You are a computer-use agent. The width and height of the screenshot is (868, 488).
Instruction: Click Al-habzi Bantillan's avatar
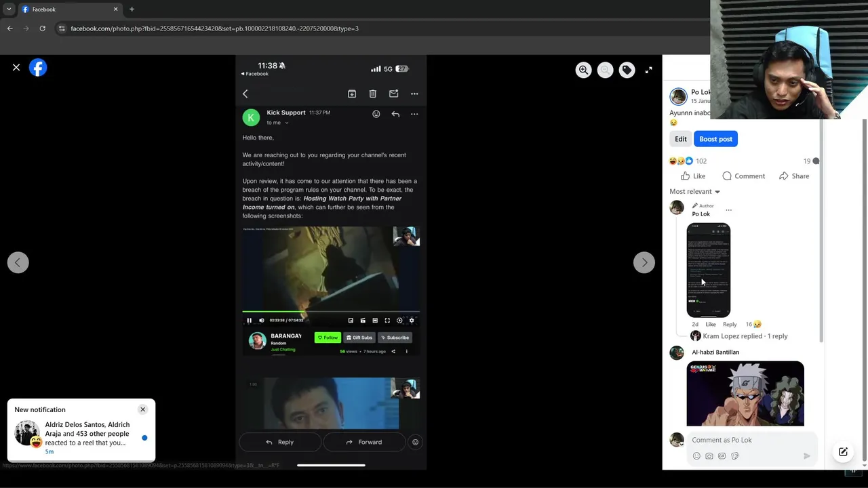[x=677, y=353]
